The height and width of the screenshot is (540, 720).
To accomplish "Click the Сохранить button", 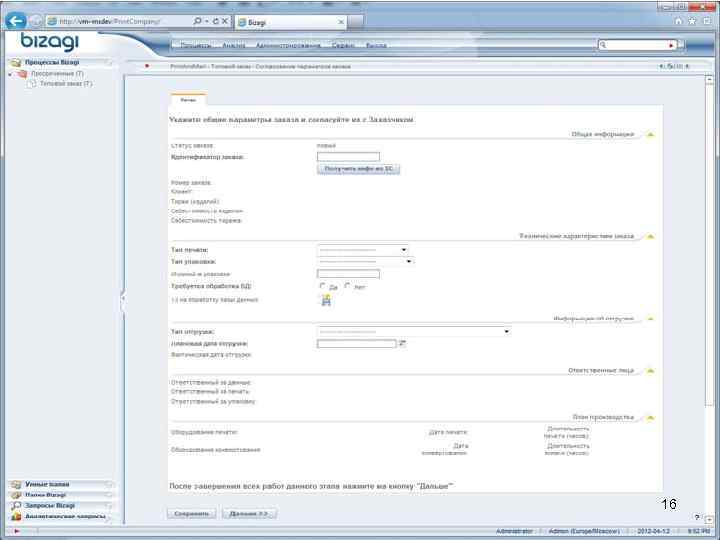I will pos(191,513).
